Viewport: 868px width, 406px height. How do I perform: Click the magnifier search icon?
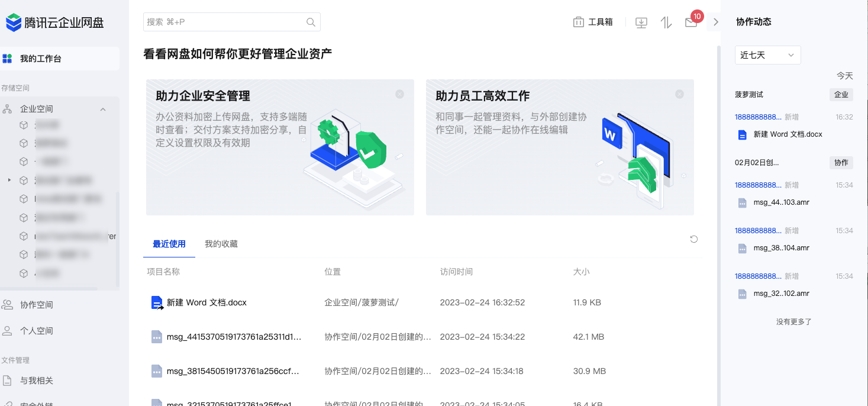point(311,22)
